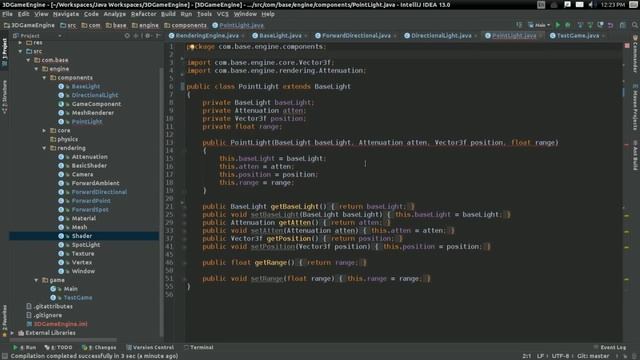Open the chat indicator in system tray
640x360 pixels.
(x=567, y=4)
